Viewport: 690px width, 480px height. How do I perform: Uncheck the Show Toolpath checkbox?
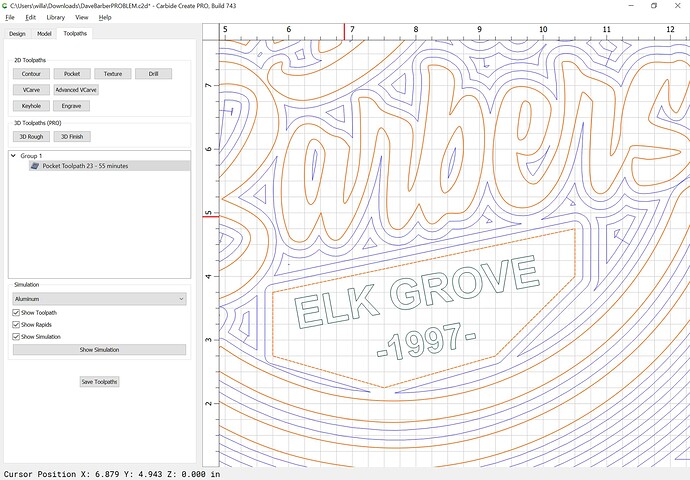click(x=15, y=313)
